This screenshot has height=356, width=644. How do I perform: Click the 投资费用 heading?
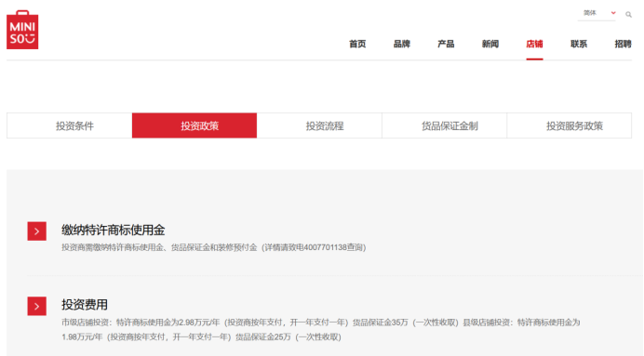pos(85,305)
